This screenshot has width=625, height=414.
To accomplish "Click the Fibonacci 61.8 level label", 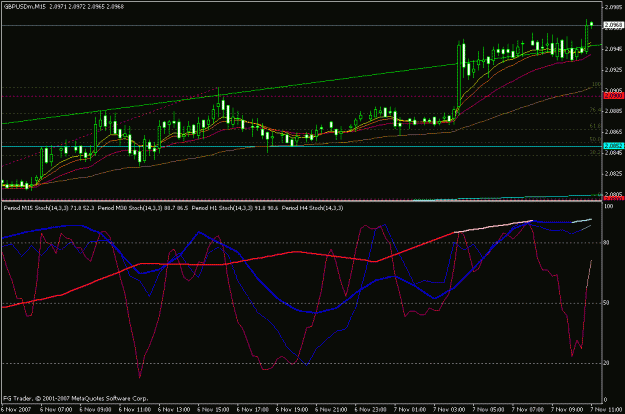I will [596, 126].
